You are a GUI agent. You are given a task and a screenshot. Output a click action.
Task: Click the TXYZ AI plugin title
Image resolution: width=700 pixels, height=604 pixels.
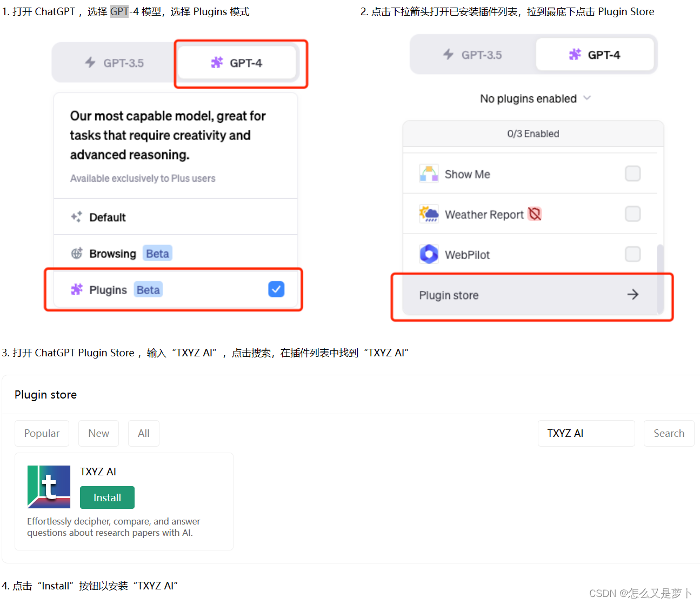click(x=98, y=472)
